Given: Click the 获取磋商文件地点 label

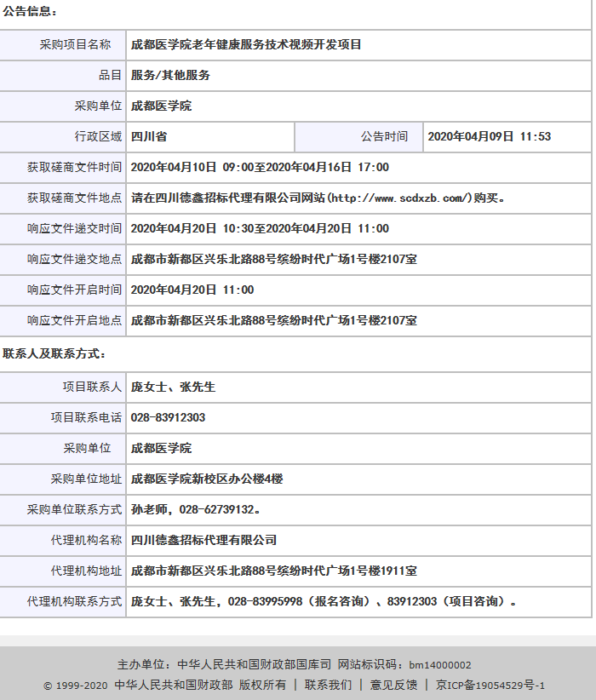Looking at the screenshot, I should [75, 198].
